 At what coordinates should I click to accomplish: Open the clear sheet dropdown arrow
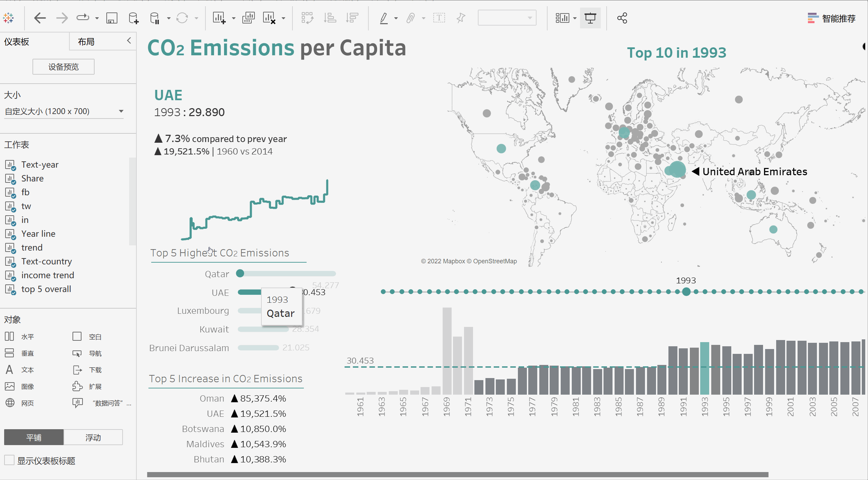tap(283, 18)
